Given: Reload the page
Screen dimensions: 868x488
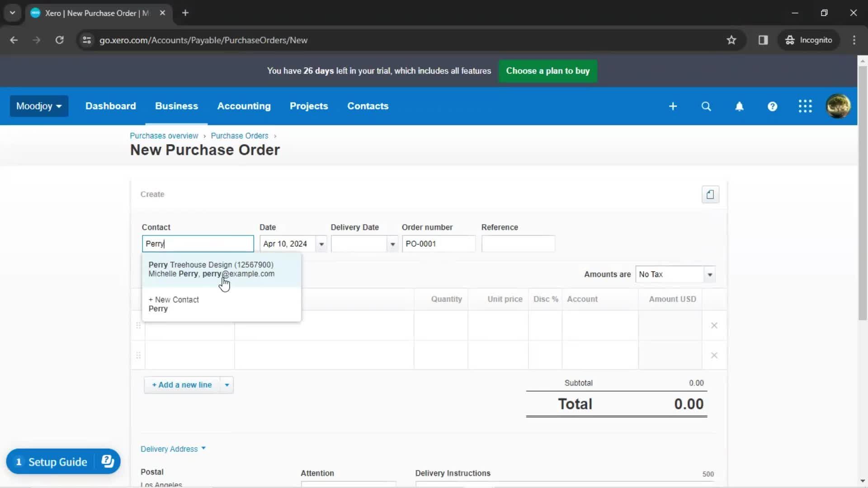Looking at the screenshot, I should click(x=59, y=40).
